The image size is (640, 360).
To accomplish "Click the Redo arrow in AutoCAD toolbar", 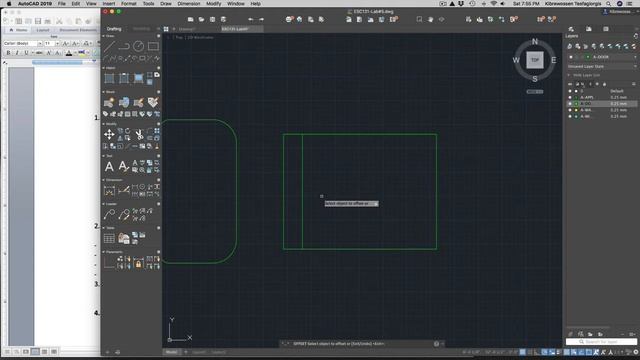I will pyautogui.click(x=261, y=19).
